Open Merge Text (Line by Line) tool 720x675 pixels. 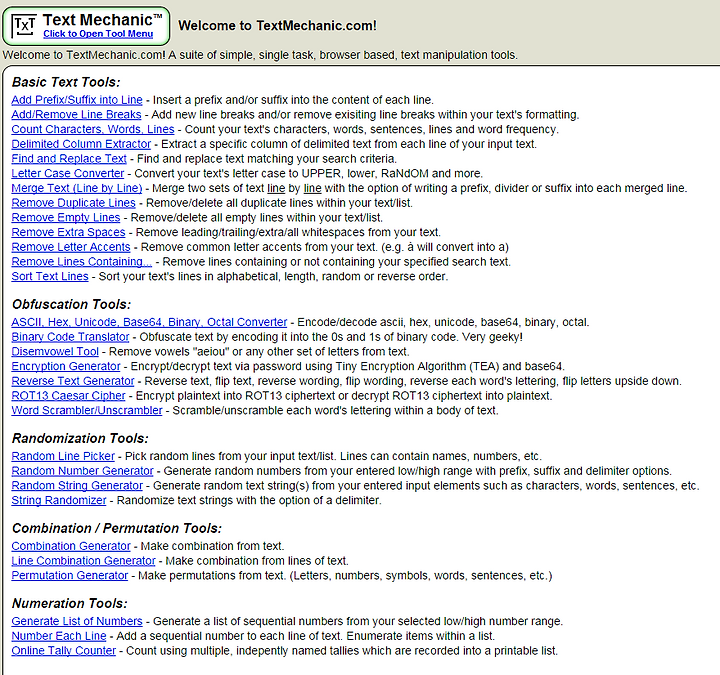[77, 188]
